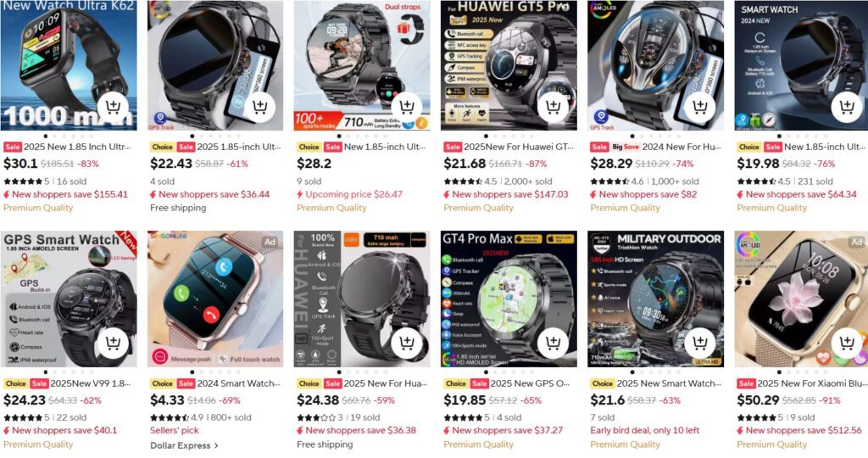
Task: Select next carousel dot under K62 image
Action: click(54, 136)
